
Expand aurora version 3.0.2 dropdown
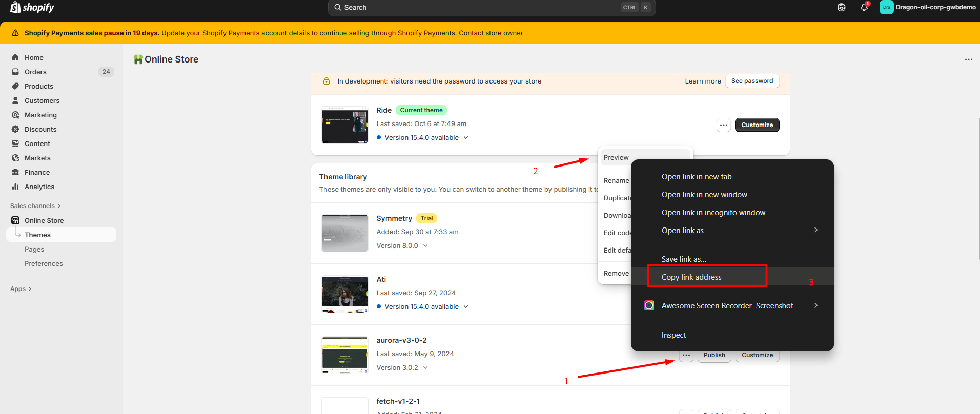[425, 367]
